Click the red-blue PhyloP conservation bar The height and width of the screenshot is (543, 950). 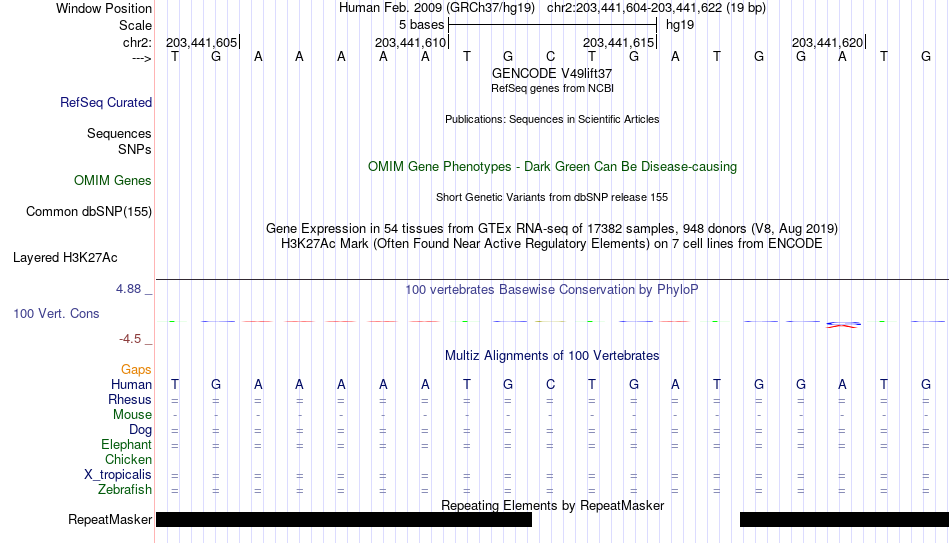842,325
